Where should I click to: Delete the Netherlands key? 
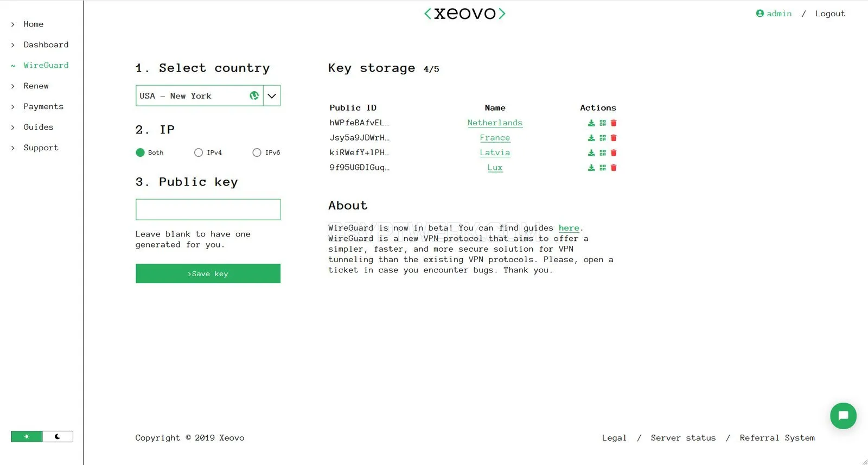[x=614, y=123]
